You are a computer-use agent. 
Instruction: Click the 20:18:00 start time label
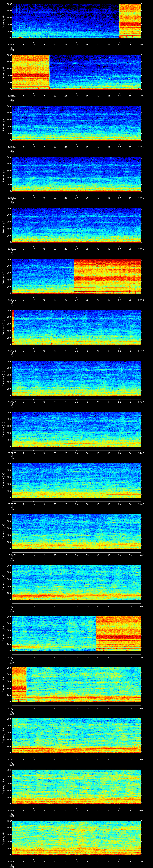pyautogui.click(x=12, y=249)
